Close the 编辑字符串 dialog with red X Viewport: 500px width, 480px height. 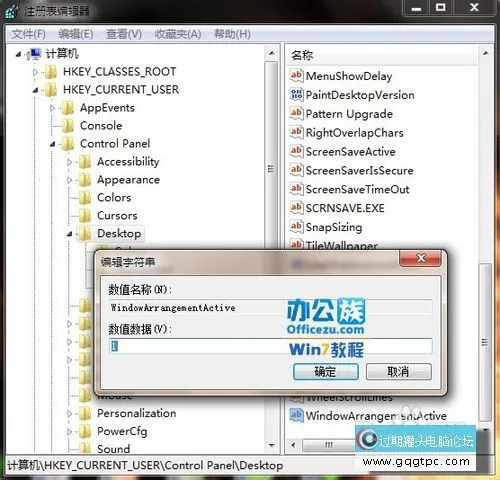click(x=421, y=258)
